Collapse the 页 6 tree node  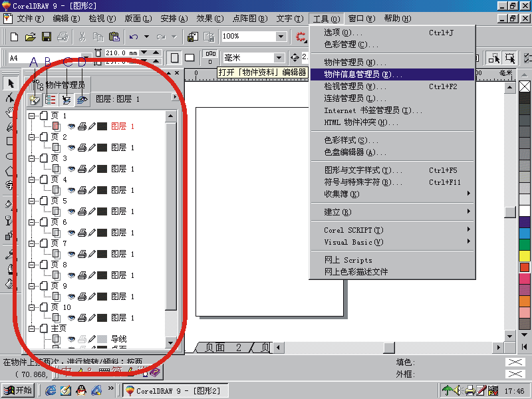(x=31, y=222)
